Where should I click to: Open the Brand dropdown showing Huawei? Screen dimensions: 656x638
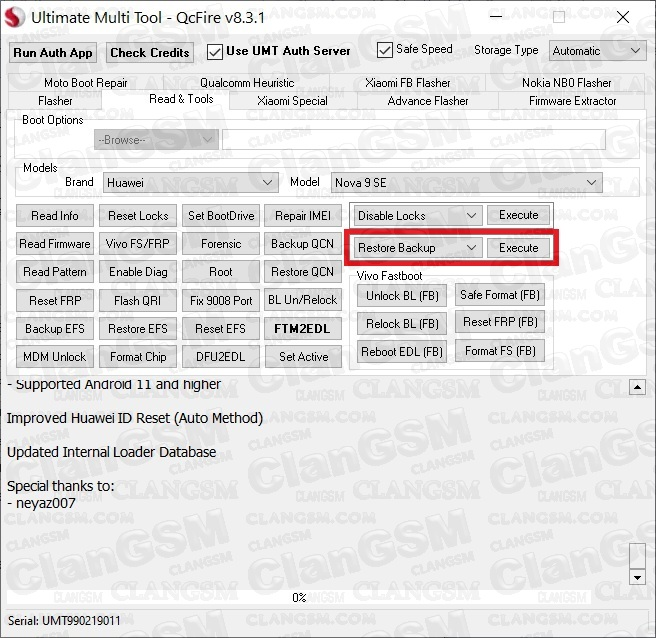point(191,183)
